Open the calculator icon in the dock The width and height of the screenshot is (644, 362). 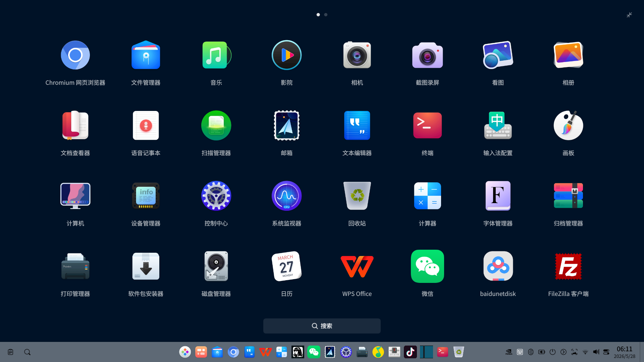click(281, 352)
